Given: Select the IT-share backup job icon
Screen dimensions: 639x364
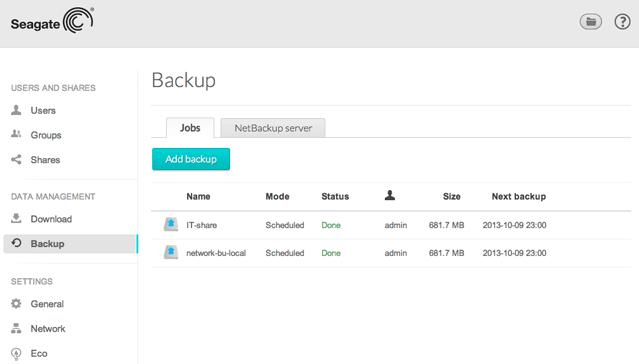Looking at the screenshot, I should [x=171, y=224].
